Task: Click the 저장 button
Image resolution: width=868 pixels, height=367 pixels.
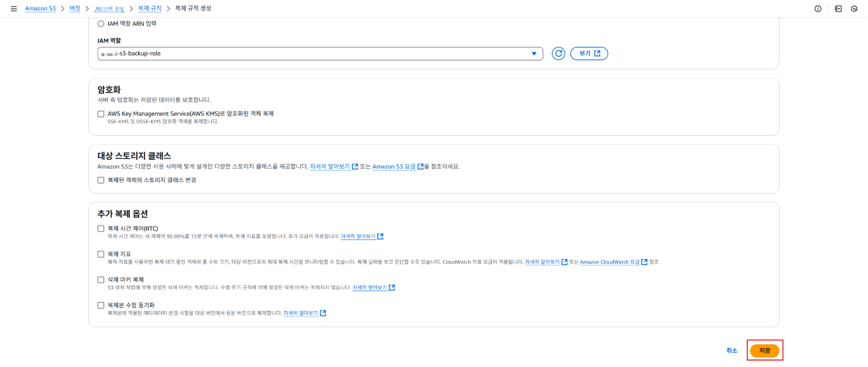Action: click(x=764, y=350)
